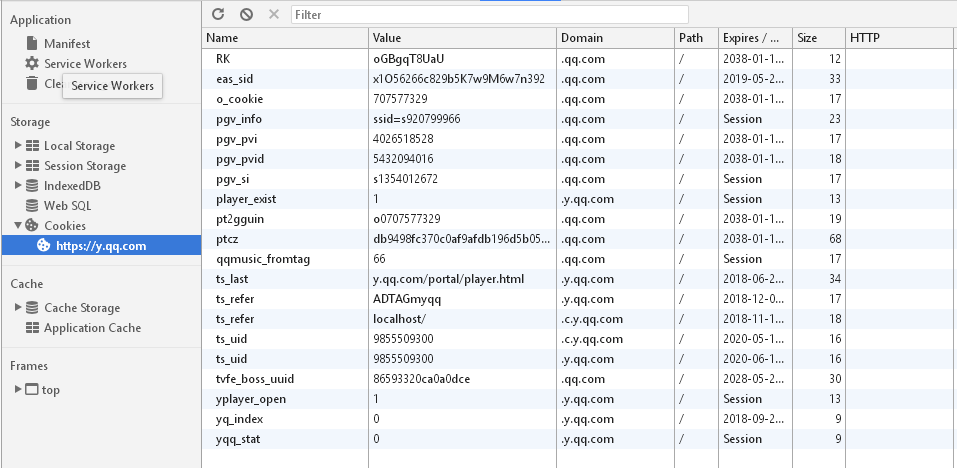Select the IndexedDB database icon
This screenshot has width=957, height=468.
(x=32, y=185)
